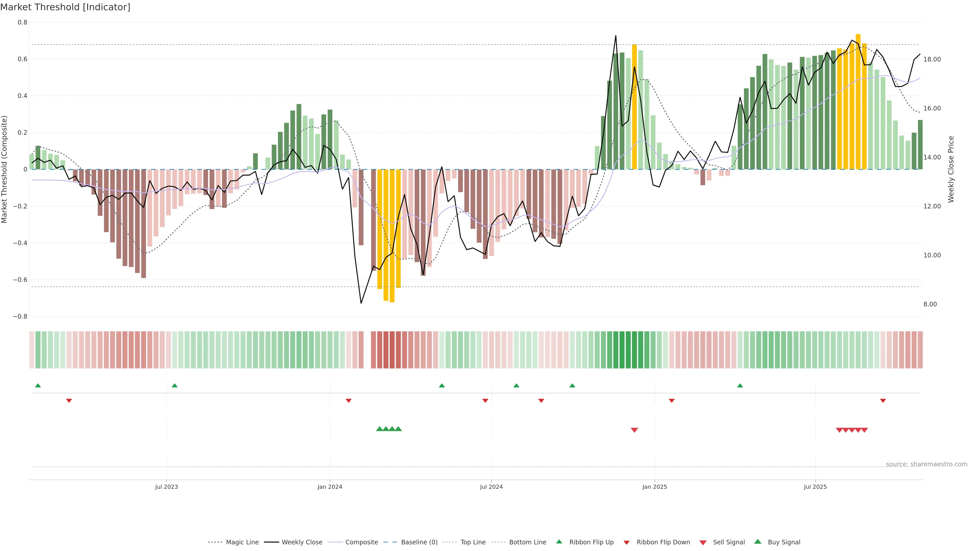Click the Sell Signal legend marker
This screenshot has width=980, height=551.
(703, 543)
